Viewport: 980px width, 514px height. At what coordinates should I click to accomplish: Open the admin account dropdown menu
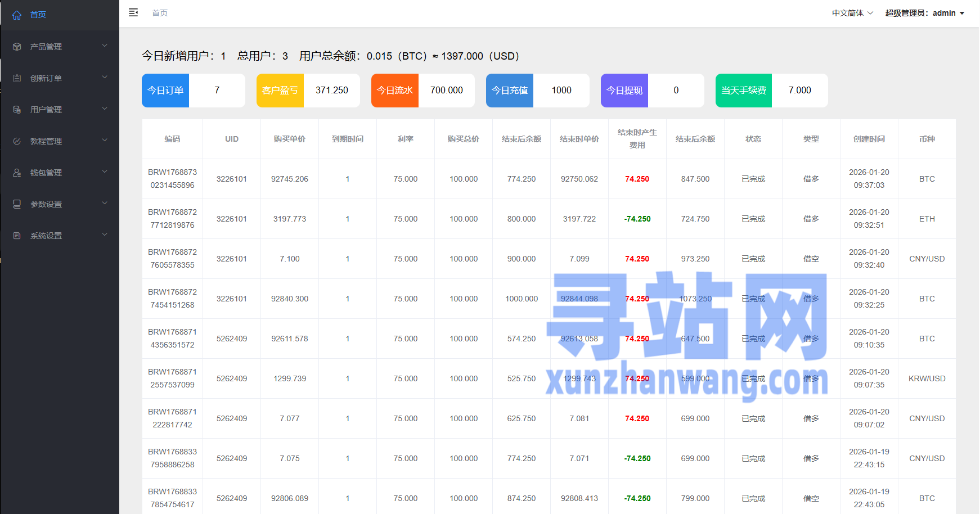924,13
